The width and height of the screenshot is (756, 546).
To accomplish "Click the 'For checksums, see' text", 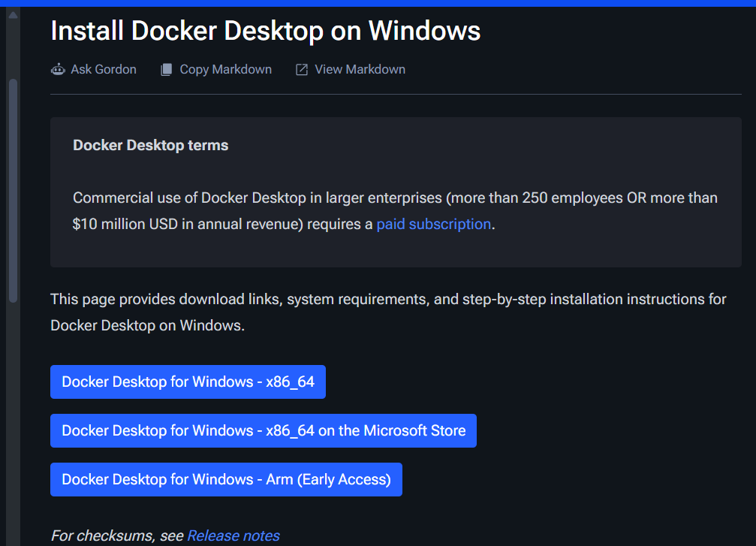I will [117, 536].
